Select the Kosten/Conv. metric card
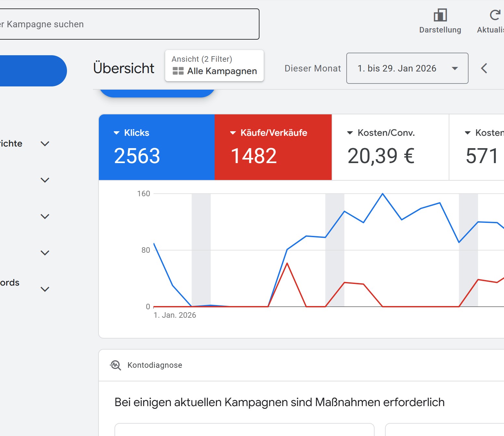 (390, 147)
